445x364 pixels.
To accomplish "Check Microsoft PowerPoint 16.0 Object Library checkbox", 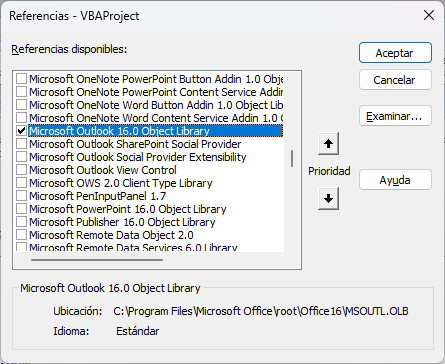I will [x=22, y=209].
